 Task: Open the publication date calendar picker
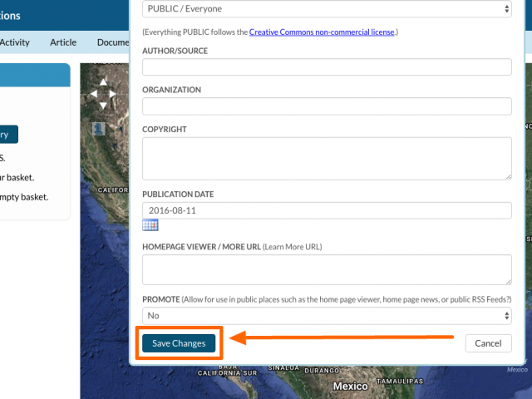click(150, 224)
